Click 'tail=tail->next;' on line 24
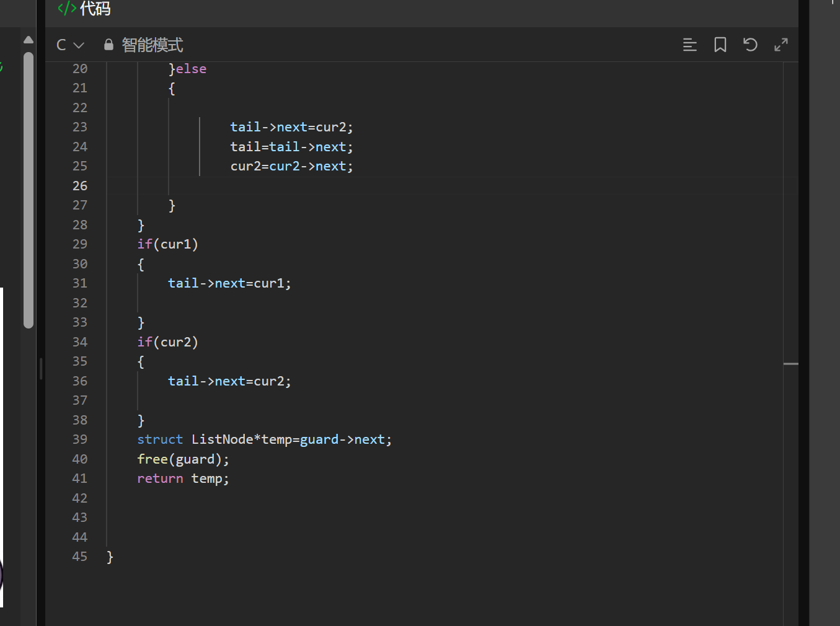840x626 pixels. (x=291, y=147)
